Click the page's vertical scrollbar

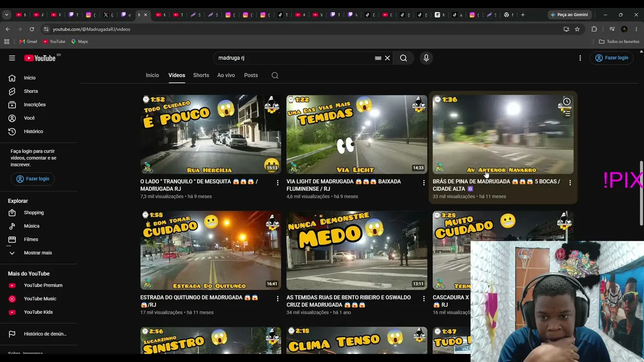point(641,194)
